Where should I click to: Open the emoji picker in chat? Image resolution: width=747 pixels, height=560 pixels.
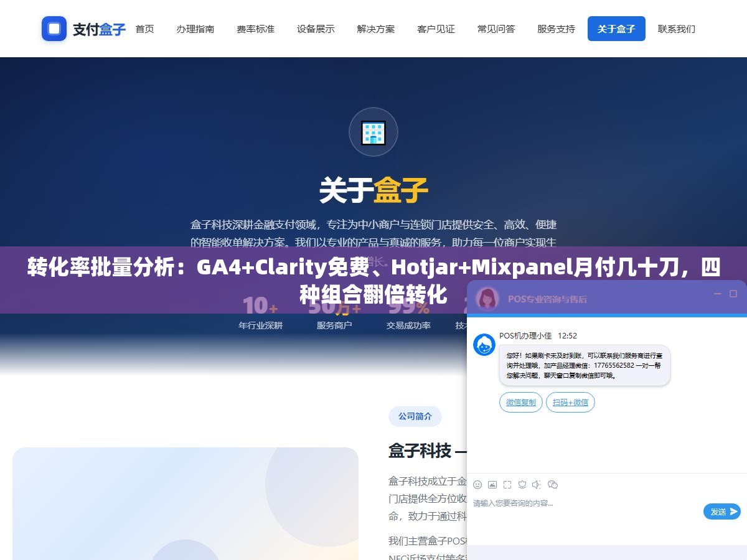click(x=477, y=485)
